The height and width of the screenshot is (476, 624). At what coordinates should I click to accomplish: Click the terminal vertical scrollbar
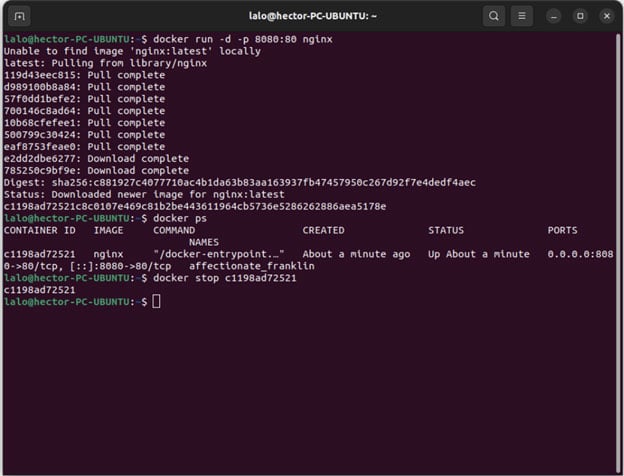pyautogui.click(x=618, y=255)
